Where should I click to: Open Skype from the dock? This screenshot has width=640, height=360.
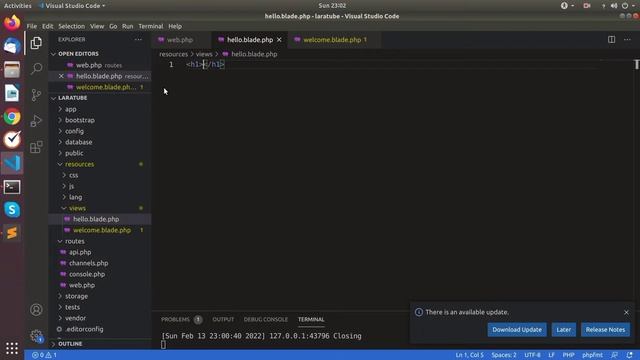point(12,210)
